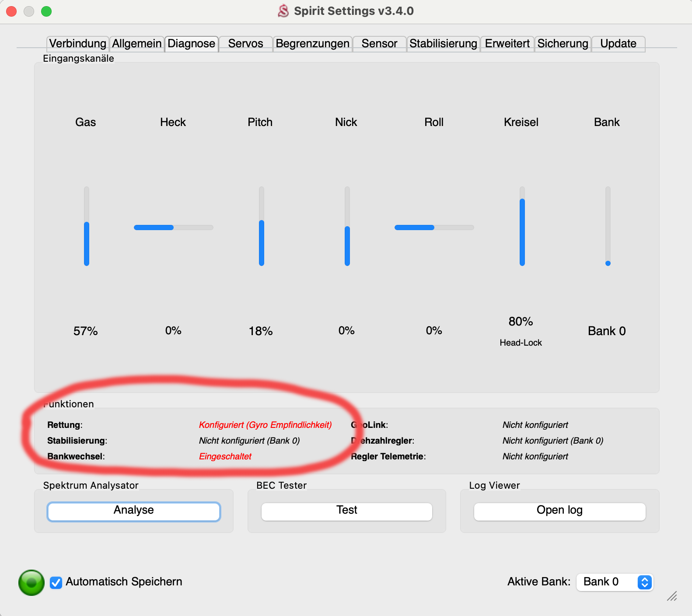The width and height of the screenshot is (692, 616).
Task: Open the Allgemein tab
Action: [136, 44]
